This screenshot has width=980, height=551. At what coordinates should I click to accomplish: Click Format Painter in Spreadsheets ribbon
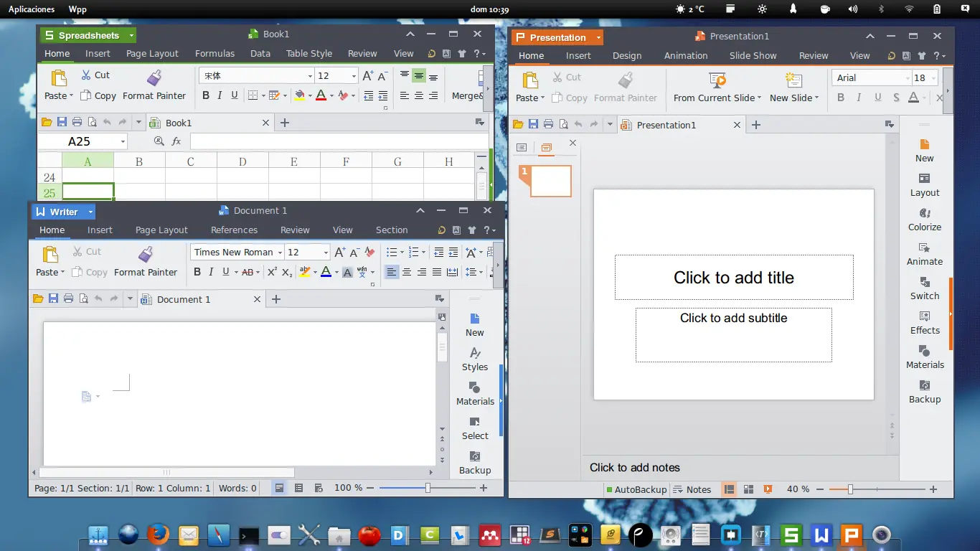pyautogui.click(x=154, y=85)
